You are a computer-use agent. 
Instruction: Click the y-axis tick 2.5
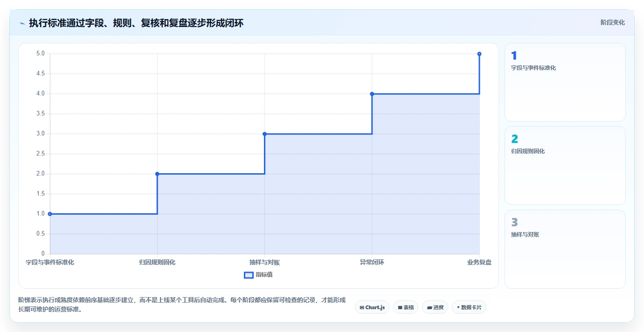click(41, 154)
